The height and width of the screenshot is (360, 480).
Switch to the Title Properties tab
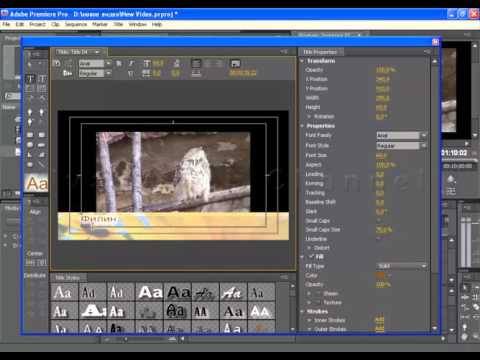[x=321, y=52]
